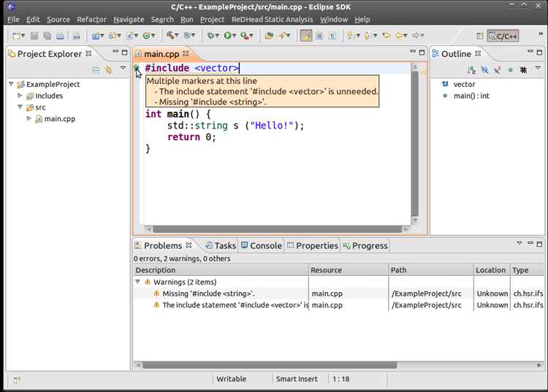Toggle Show Whitespace Characters toolbar button
This screenshot has height=392, width=548.
tap(332, 36)
